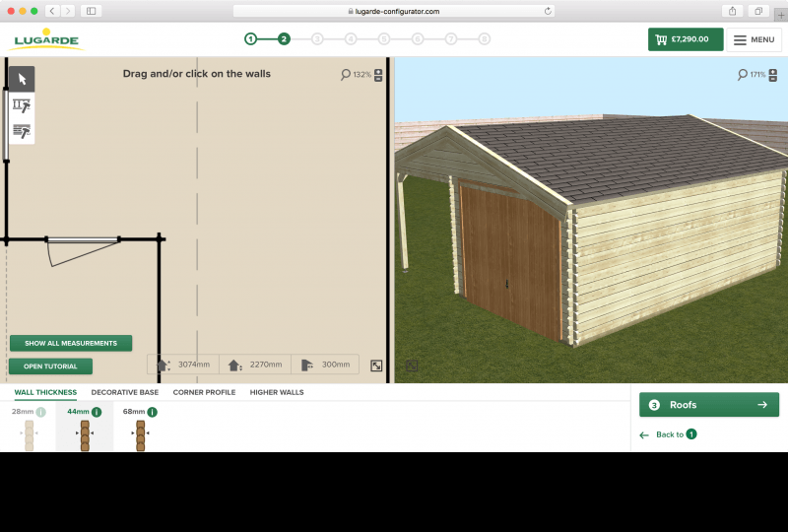Image resolution: width=788 pixels, height=532 pixels.
Task: Switch to the Wall Thickness tab
Action: coord(45,392)
